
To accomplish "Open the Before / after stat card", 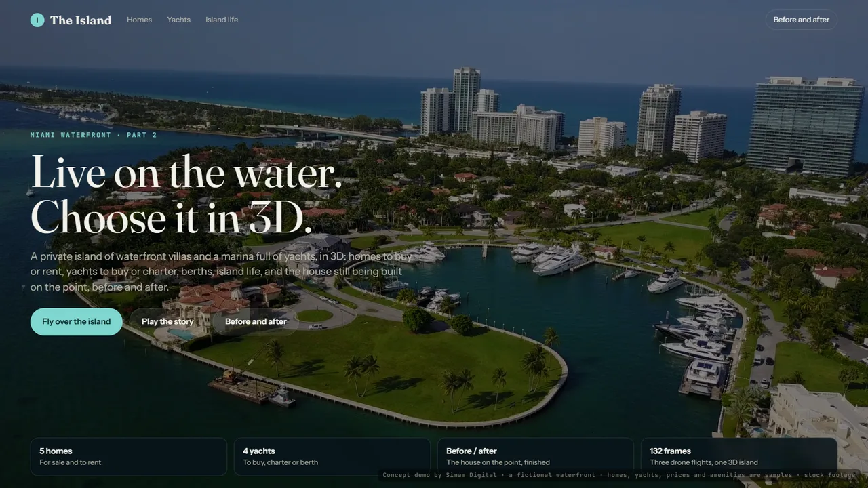I will tap(536, 457).
